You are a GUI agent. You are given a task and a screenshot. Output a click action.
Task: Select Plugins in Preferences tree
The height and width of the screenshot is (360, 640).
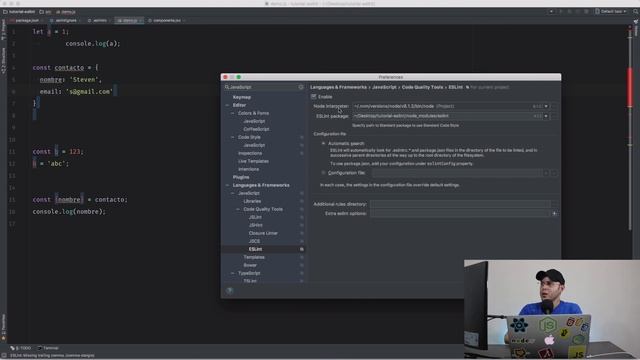(241, 177)
